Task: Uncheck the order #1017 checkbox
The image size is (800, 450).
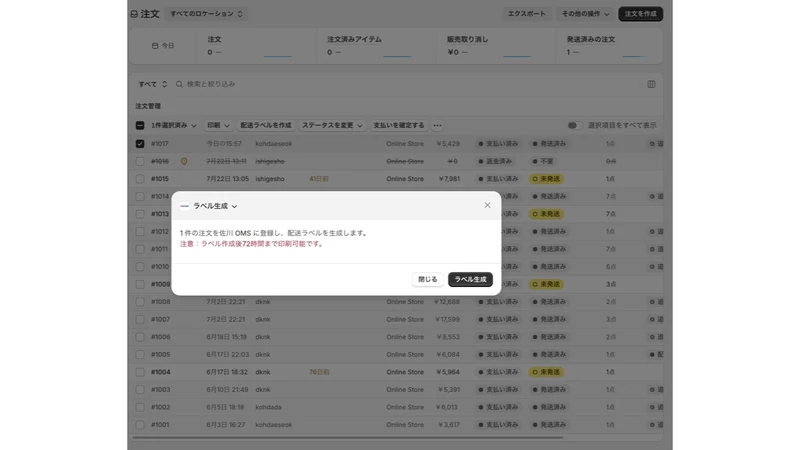Action: coord(140,144)
